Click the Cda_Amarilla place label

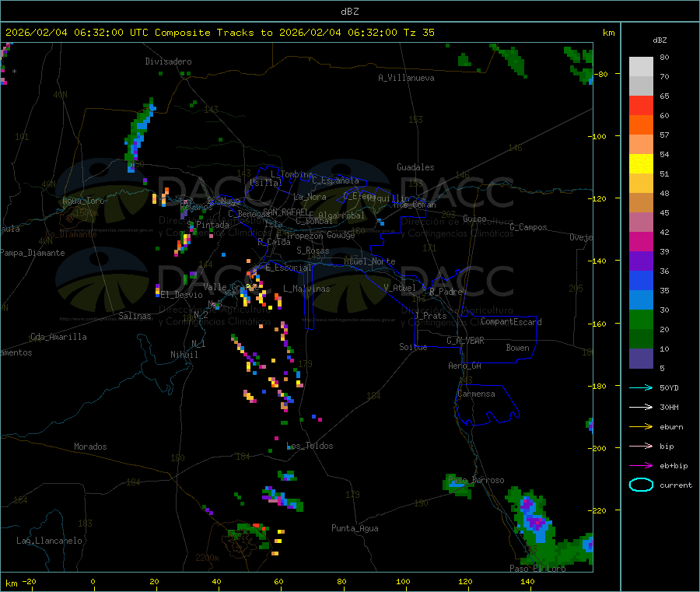point(58,337)
